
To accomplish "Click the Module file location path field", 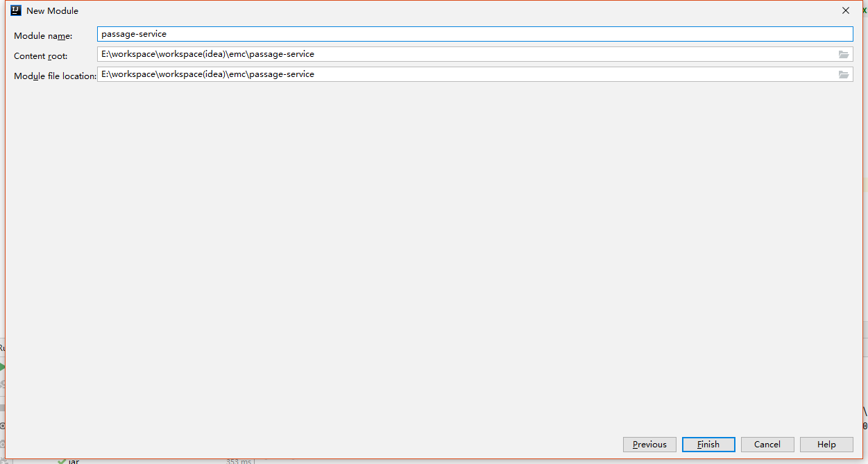I will point(465,74).
